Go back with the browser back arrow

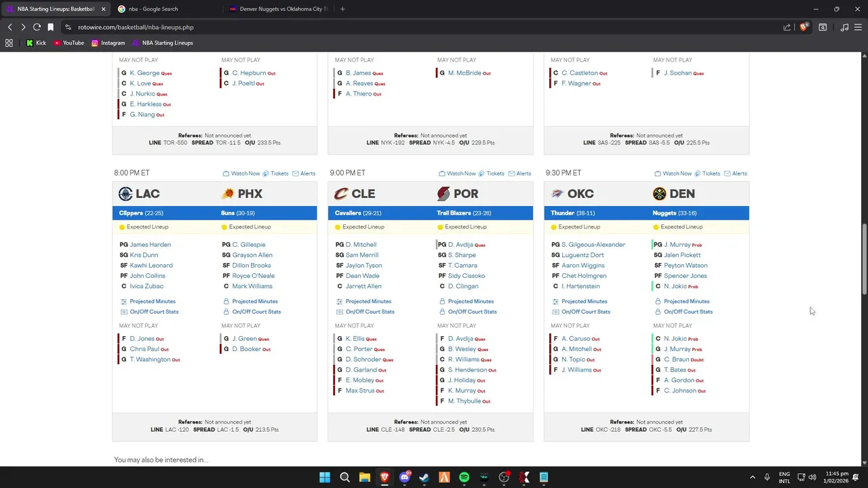[9, 27]
